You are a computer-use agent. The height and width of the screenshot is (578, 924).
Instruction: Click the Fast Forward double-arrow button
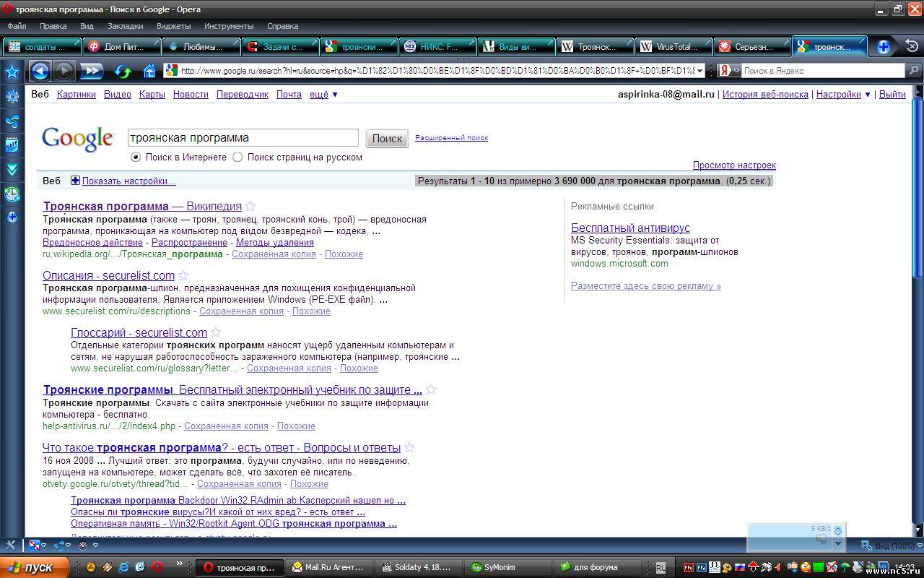pyautogui.click(x=92, y=71)
